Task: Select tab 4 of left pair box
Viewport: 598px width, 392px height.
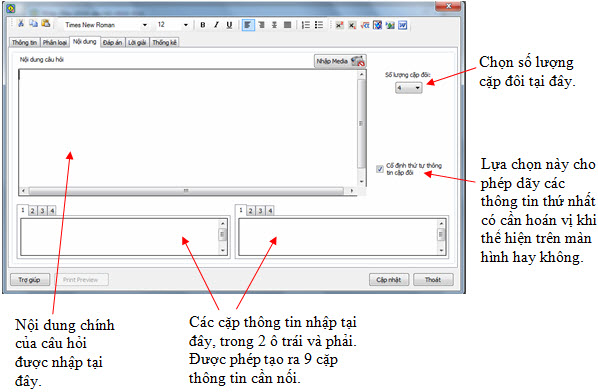Action: click(52, 210)
